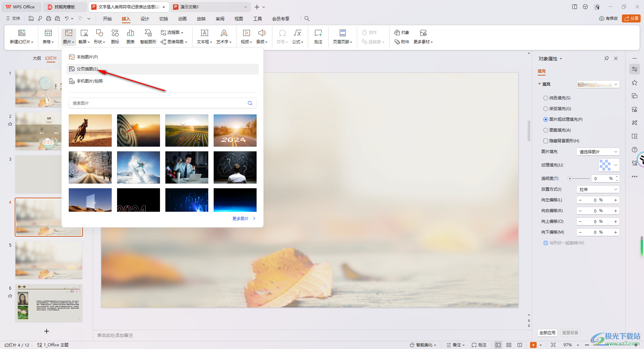Switch to the Design ribbon tab
The height and width of the screenshot is (349, 644).
tap(145, 19)
